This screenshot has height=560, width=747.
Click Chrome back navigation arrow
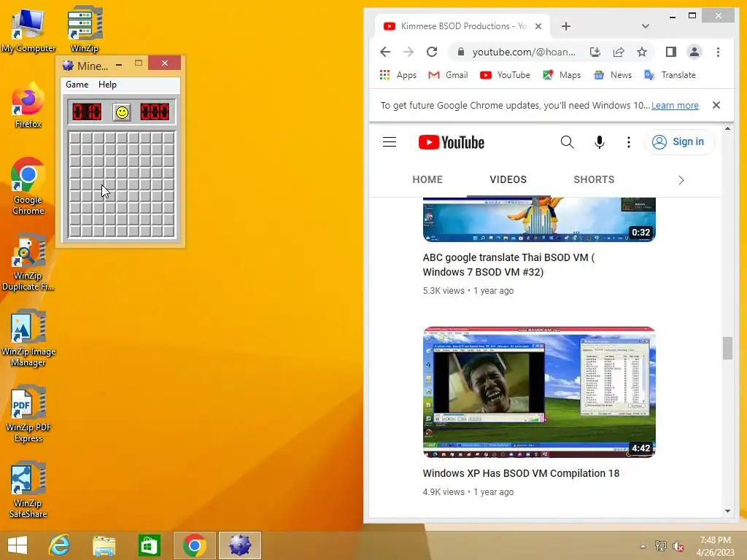click(385, 52)
